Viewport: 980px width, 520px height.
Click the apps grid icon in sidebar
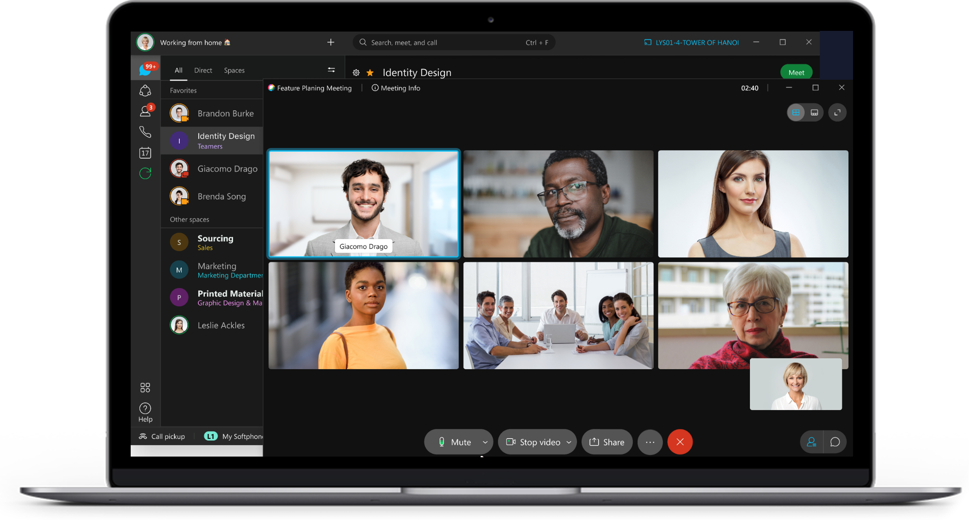click(x=145, y=387)
